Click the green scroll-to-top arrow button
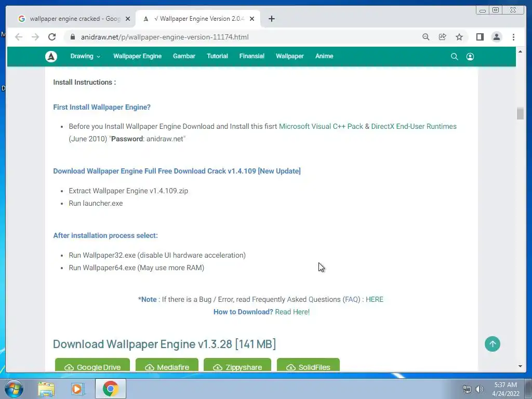Image resolution: width=532 pixels, height=399 pixels. point(493,344)
